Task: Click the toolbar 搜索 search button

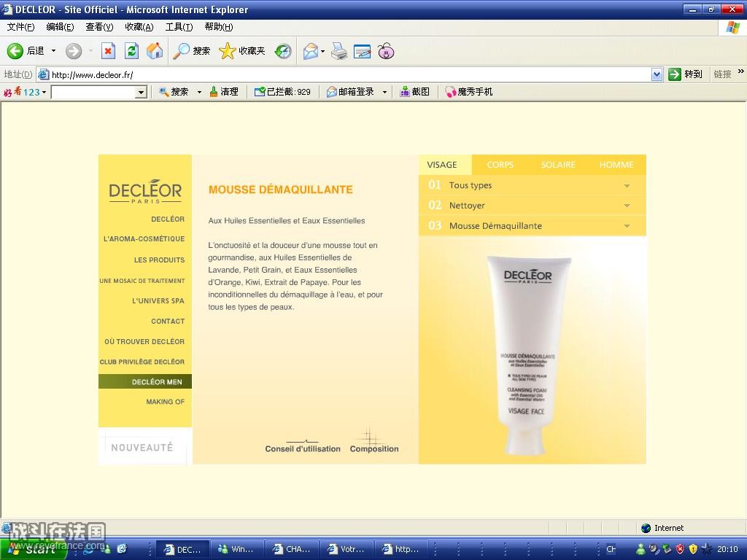Action: click(x=174, y=92)
